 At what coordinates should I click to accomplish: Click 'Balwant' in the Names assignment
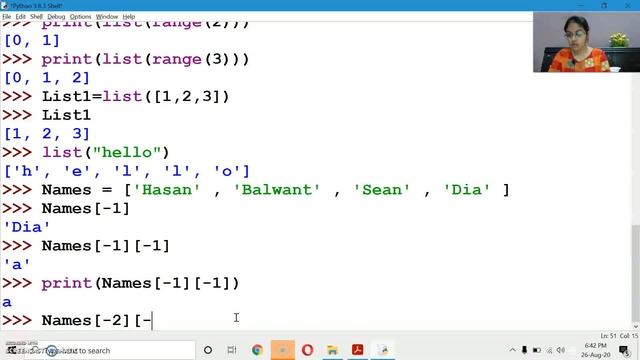(x=277, y=190)
